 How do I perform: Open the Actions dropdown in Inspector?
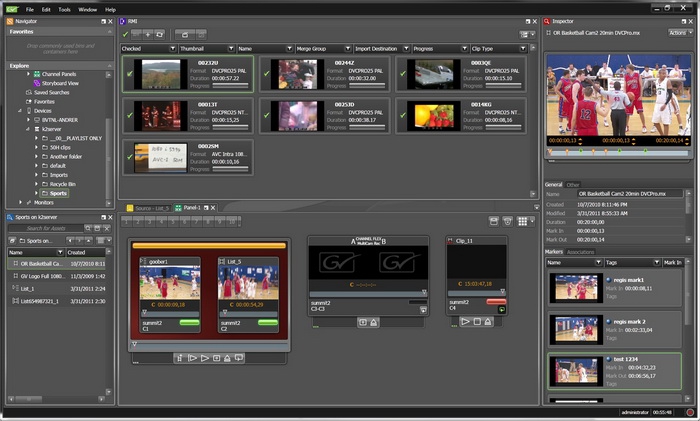(680, 32)
